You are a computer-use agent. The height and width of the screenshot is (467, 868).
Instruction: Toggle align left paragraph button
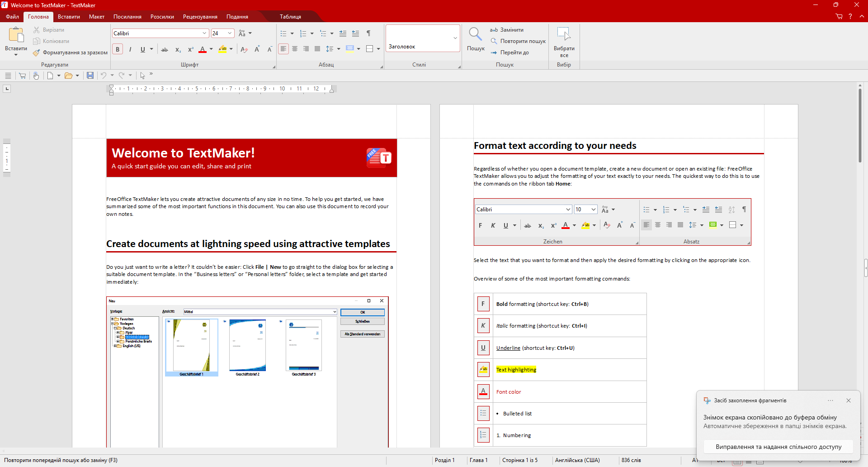coord(283,49)
